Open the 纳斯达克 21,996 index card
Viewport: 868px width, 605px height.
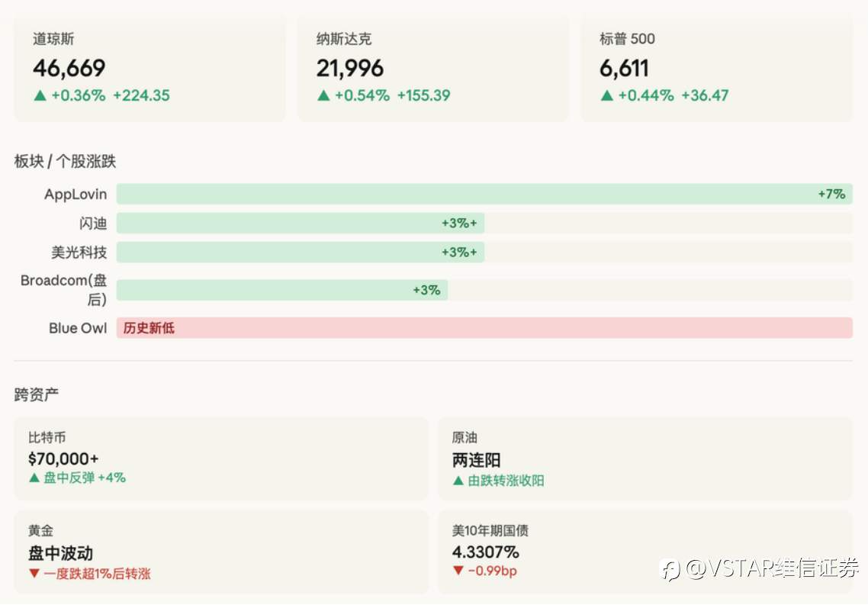click(432, 69)
